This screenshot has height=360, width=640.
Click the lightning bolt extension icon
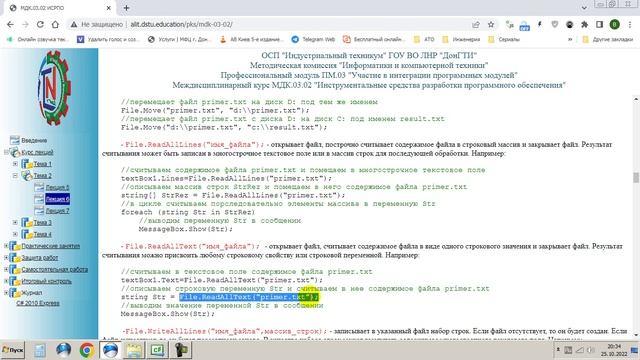click(x=540, y=24)
